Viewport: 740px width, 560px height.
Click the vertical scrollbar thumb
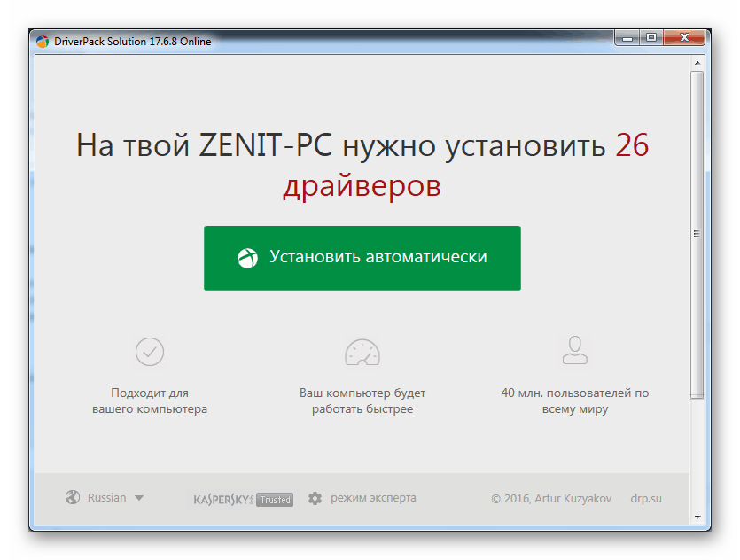coord(697,235)
